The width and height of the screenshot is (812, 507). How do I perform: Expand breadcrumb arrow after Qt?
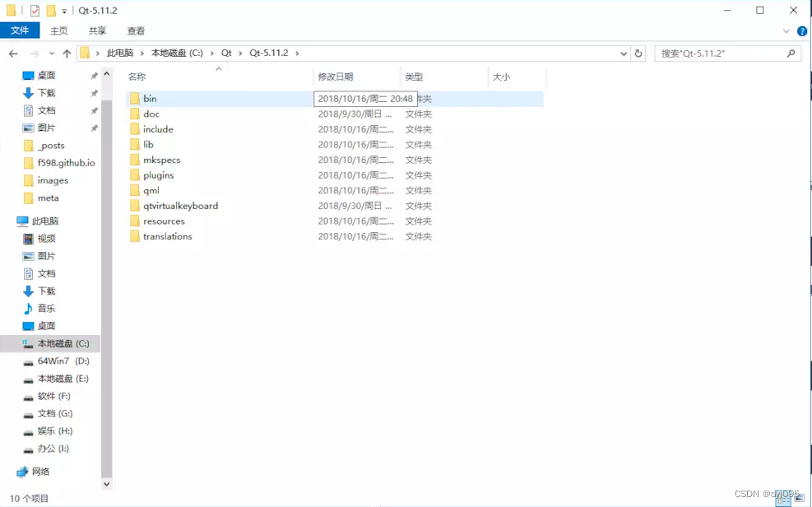[x=240, y=53]
